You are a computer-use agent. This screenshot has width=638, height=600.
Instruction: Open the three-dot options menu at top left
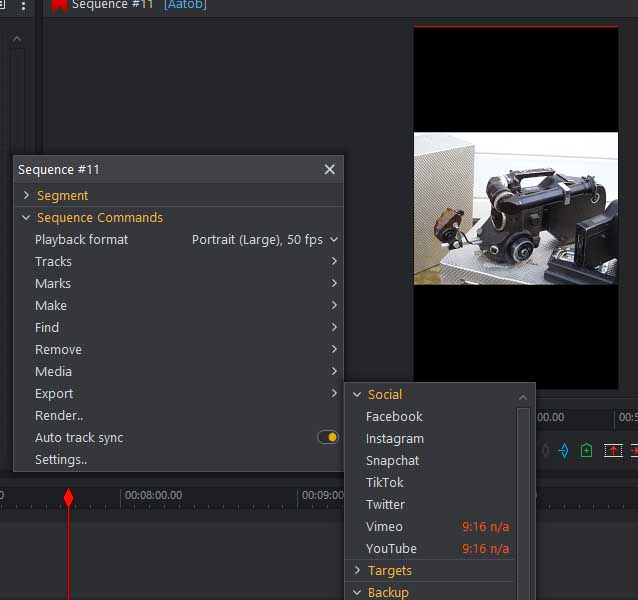(x=23, y=6)
